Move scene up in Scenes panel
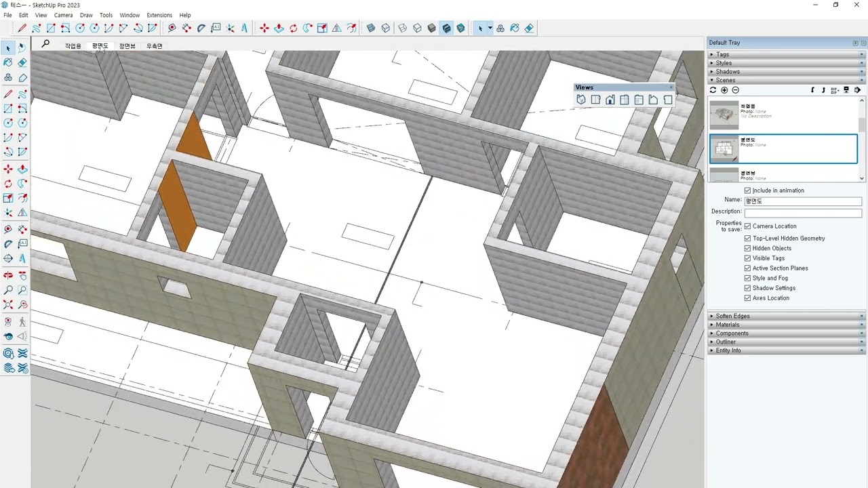Image resolution: width=868 pixels, height=488 pixels. (823, 90)
